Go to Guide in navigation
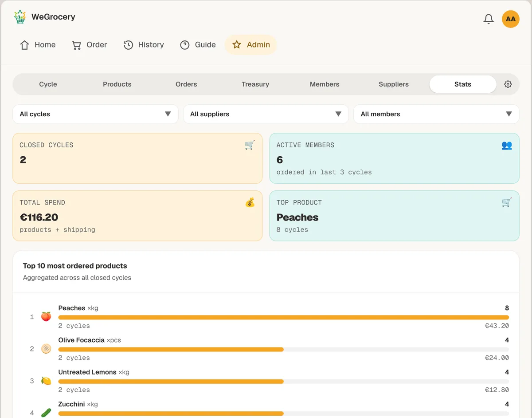Image resolution: width=532 pixels, height=418 pixels. (198, 45)
